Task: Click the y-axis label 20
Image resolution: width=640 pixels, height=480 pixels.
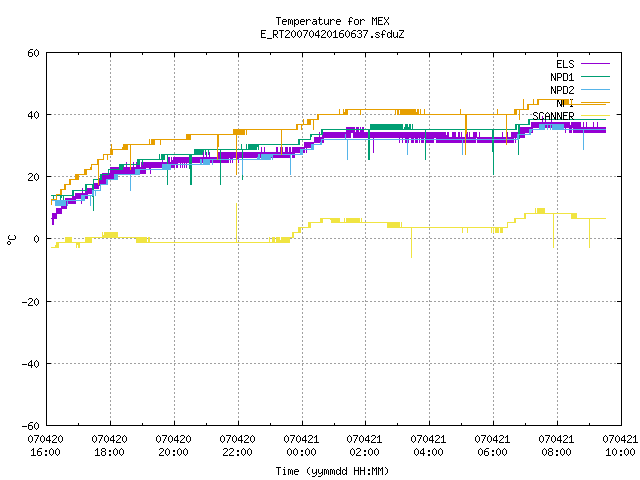Action: (x=33, y=177)
